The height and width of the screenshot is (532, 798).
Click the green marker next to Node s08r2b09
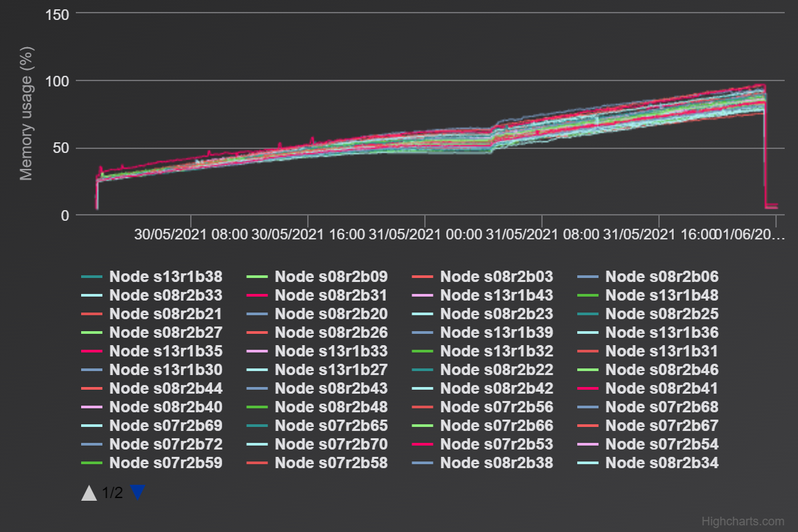point(259,276)
